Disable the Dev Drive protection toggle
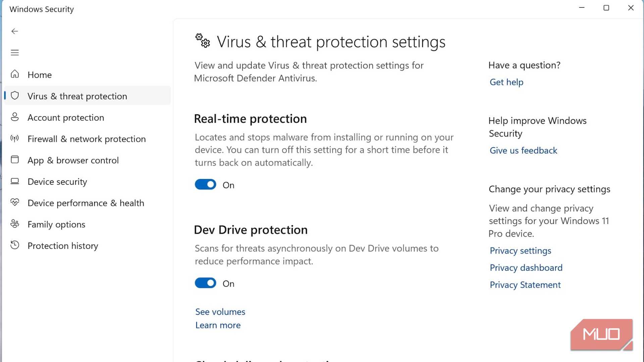644x362 pixels. (x=205, y=283)
